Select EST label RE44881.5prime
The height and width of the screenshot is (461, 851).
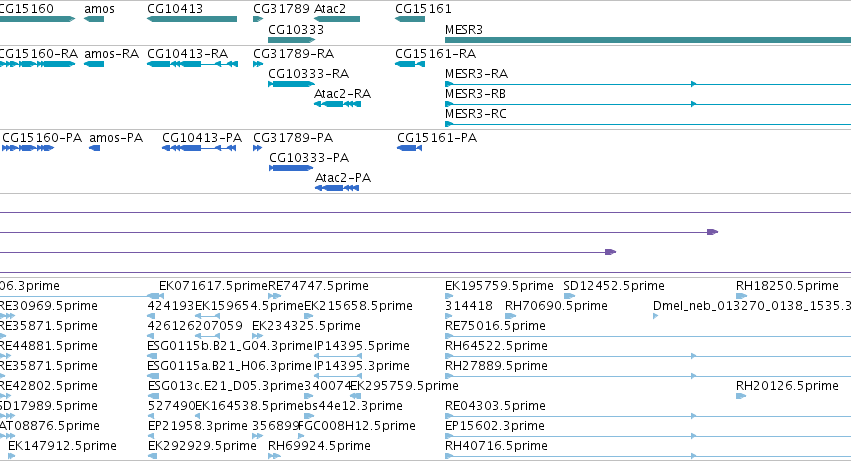48,346
